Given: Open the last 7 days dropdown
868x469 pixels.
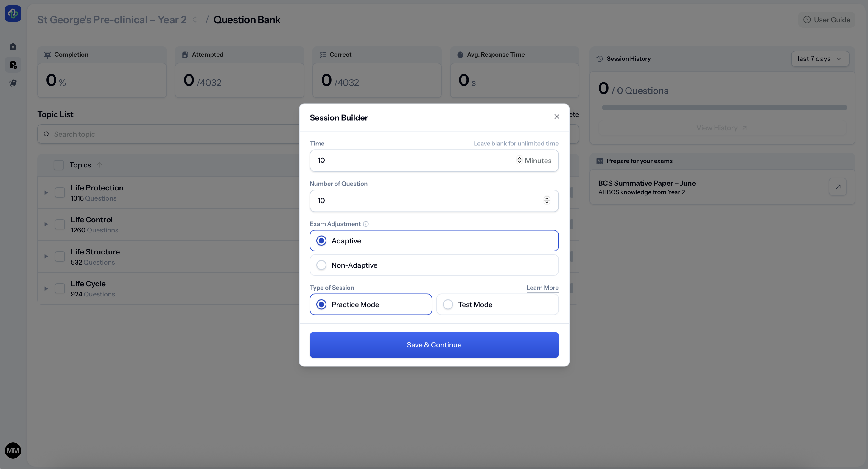Looking at the screenshot, I should coord(820,59).
